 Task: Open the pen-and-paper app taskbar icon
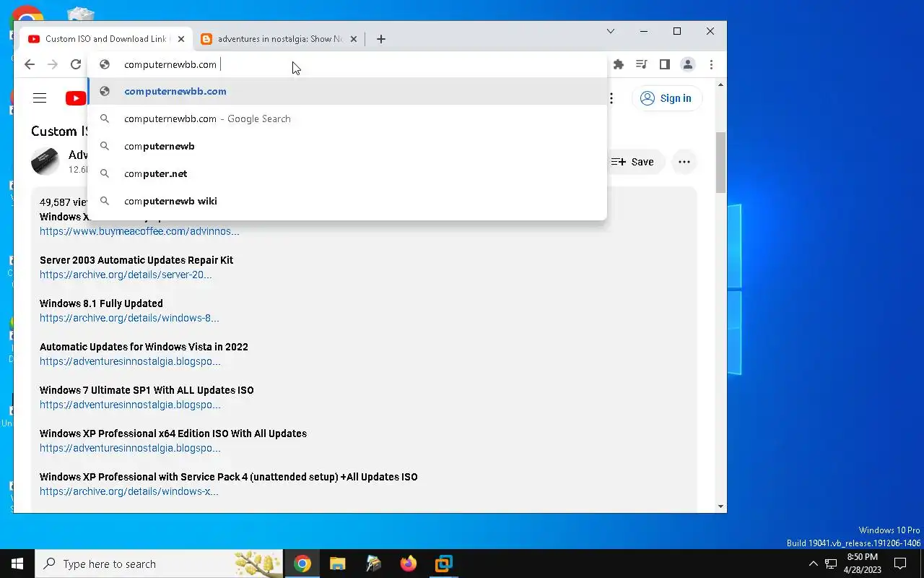373,564
